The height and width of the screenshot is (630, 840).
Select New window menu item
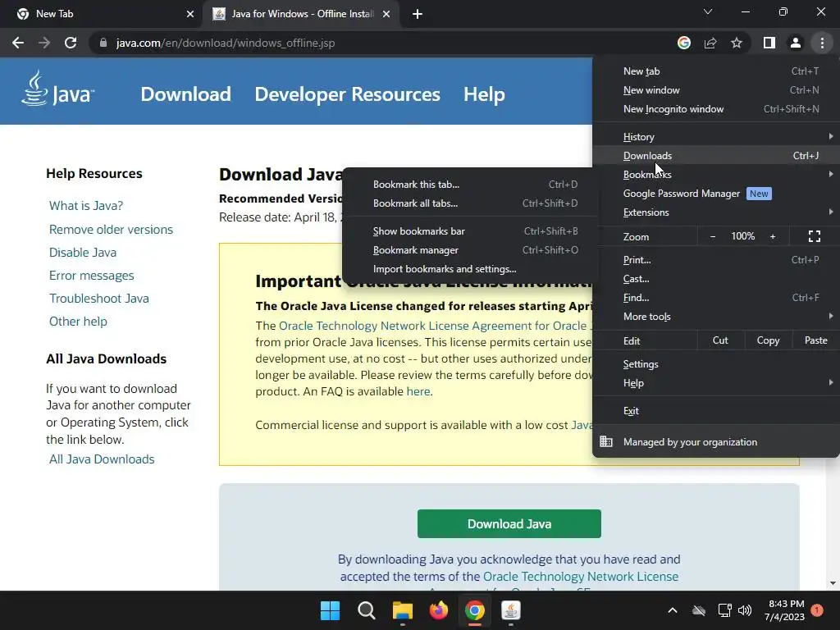click(x=715, y=90)
